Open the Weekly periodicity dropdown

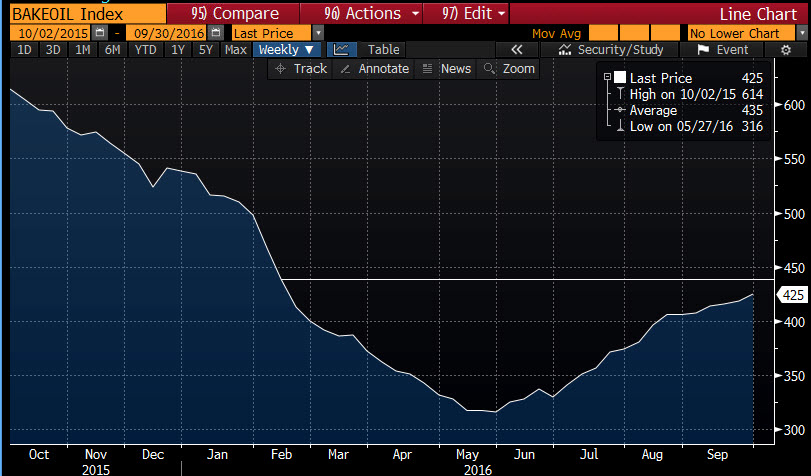tap(287, 49)
